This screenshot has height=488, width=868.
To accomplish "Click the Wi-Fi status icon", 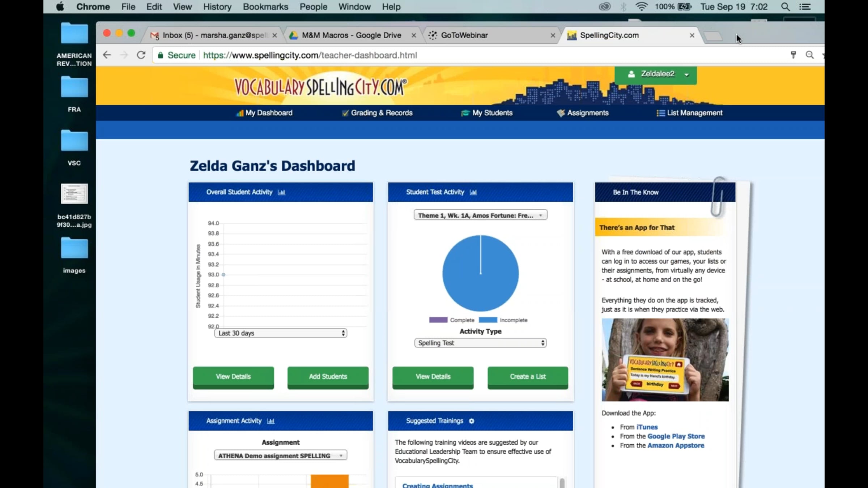I will tap(641, 7).
